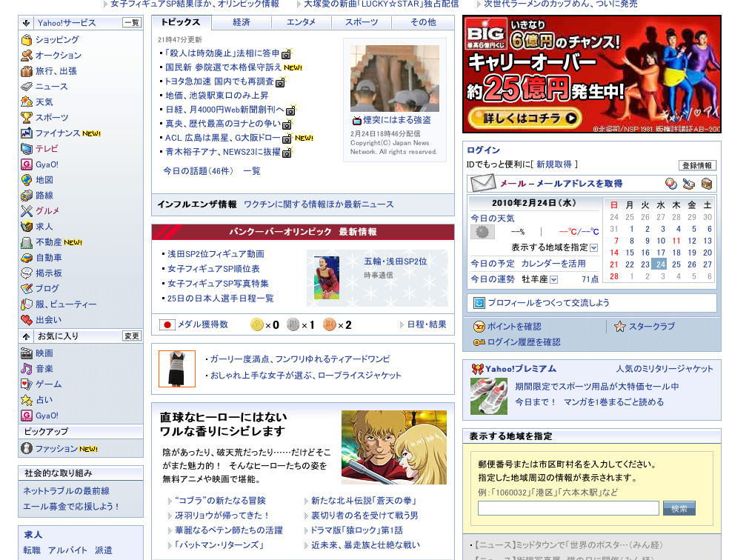Click the BIG 6億円 lottery banner ad
The image size is (749, 560).
coord(592,74)
